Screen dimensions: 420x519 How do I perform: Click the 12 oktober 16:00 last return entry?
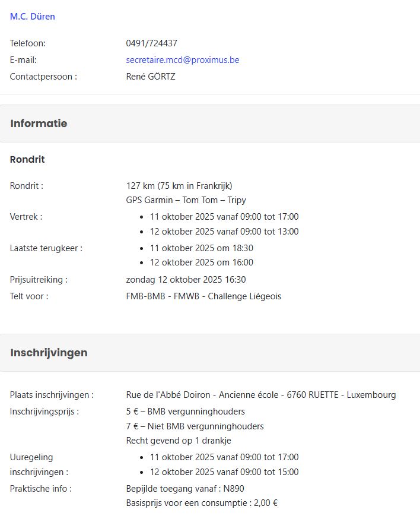pyautogui.click(x=201, y=262)
